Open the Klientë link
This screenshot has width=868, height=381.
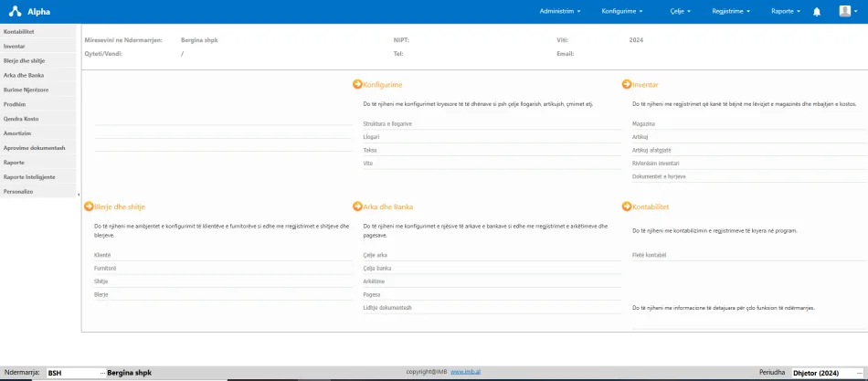pyautogui.click(x=103, y=255)
